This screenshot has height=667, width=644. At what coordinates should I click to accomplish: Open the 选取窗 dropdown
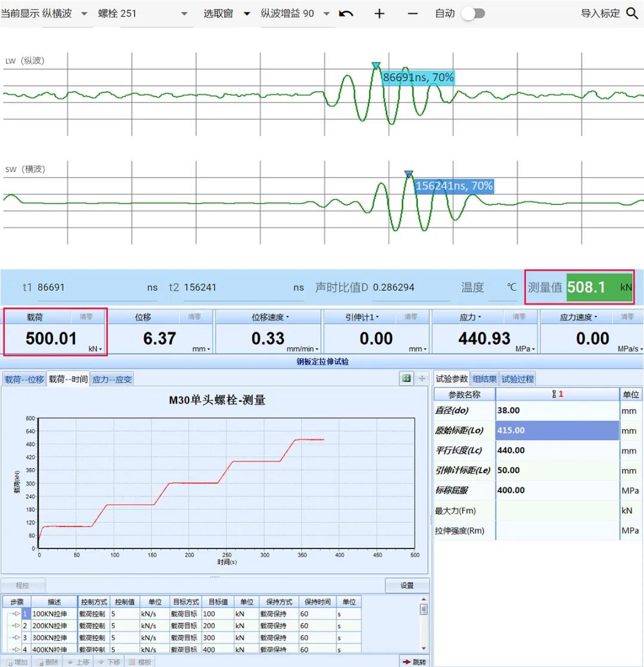tap(246, 13)
